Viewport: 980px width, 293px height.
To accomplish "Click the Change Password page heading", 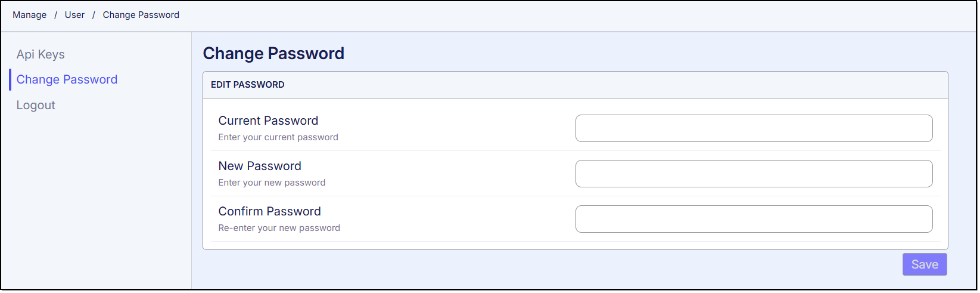I will (x=273, y=53).
